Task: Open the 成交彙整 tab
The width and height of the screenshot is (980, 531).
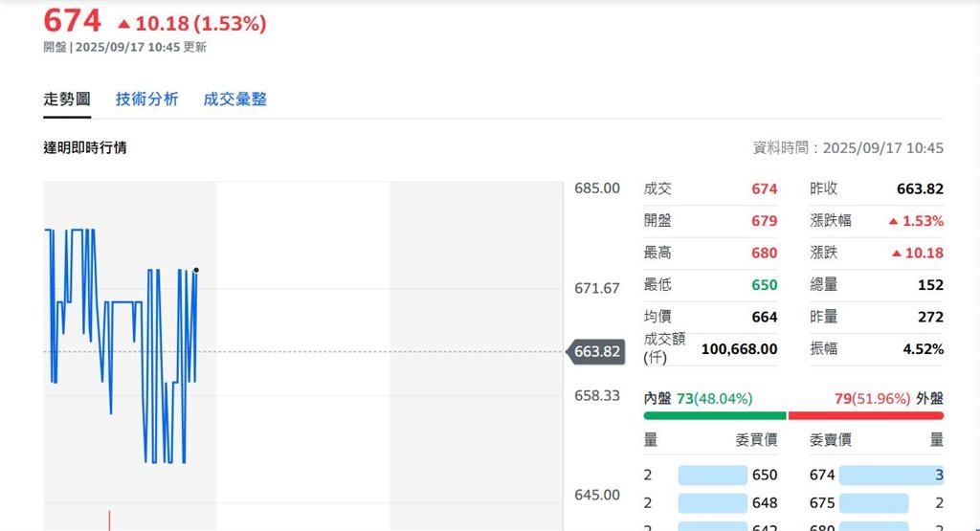Action: pyautogui.click(x=234, y=99)
